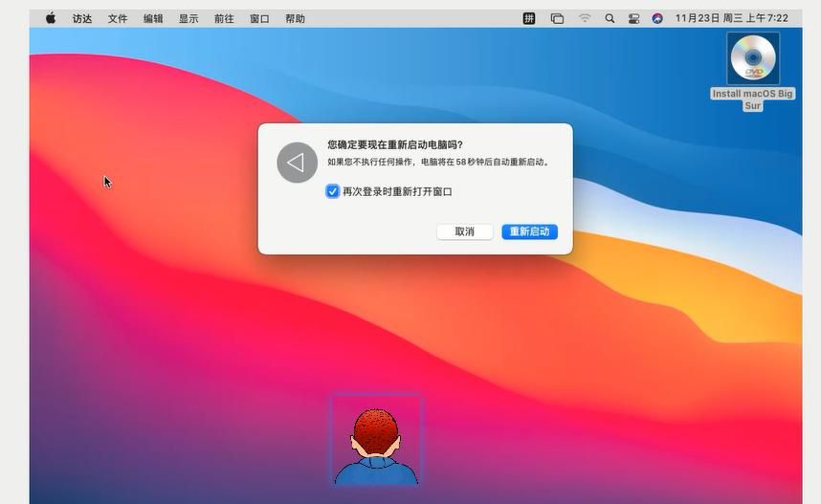Launch Siri from the menu bar
This screenshot has height=504, width=821.
click(657, 18)
